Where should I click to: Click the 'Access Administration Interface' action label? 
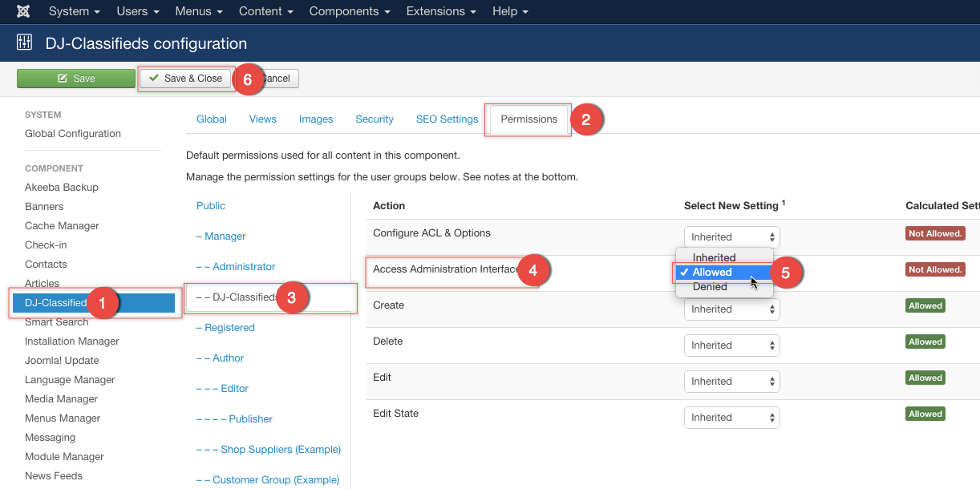point(447,269)
